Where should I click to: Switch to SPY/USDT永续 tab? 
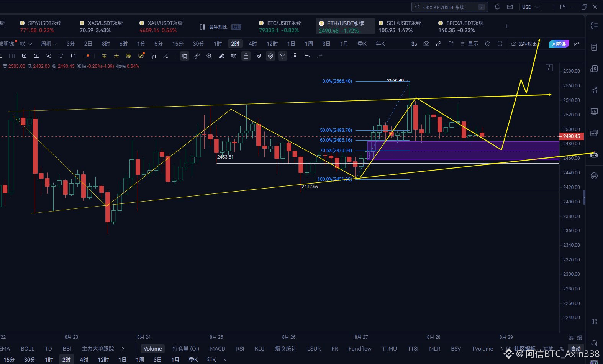(40, 26)
